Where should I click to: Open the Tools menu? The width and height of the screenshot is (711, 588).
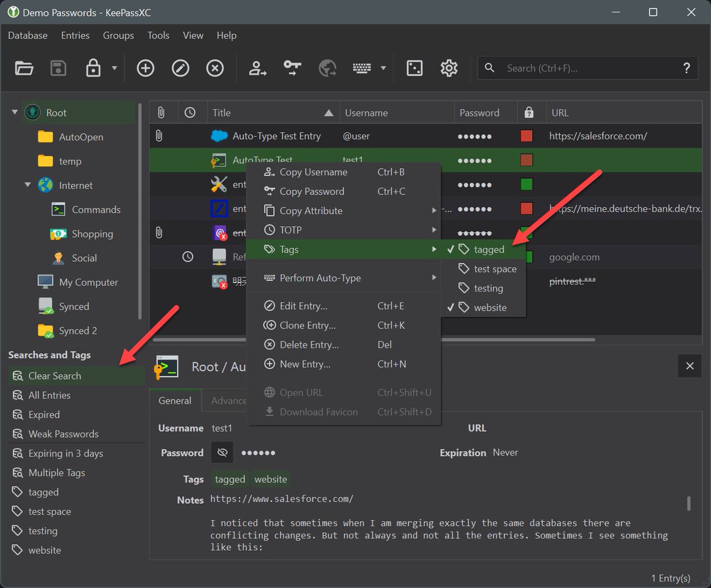[158, 36]
